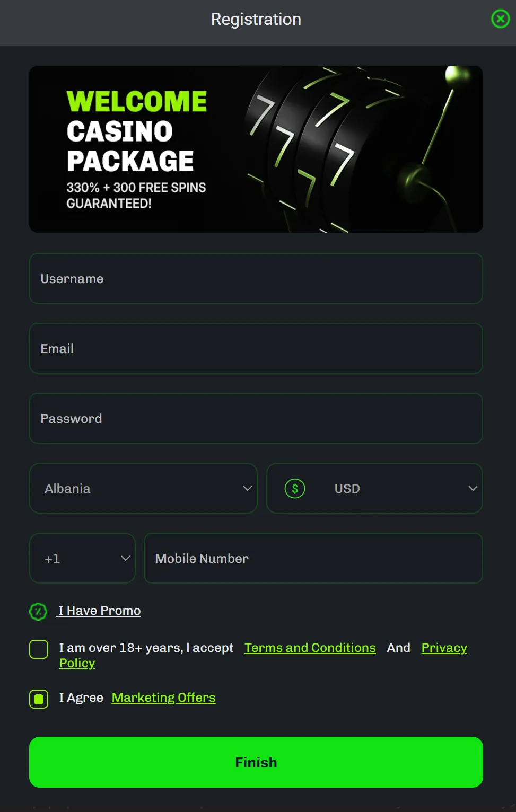Image resolution: width=516 pixels, height=812 pixels.
Task: Click the Welcome Casino Package banner
Action: [x=256, y=149]
